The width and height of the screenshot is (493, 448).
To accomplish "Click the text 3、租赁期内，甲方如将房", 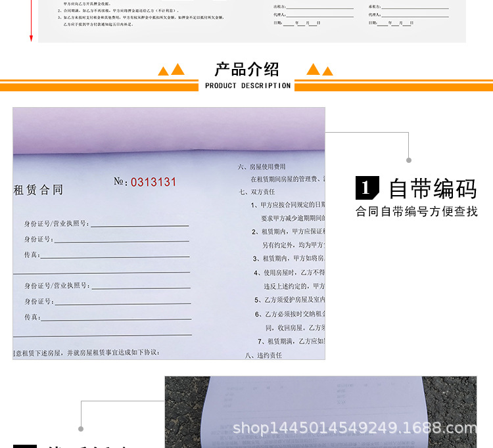I will coord(289,259).
